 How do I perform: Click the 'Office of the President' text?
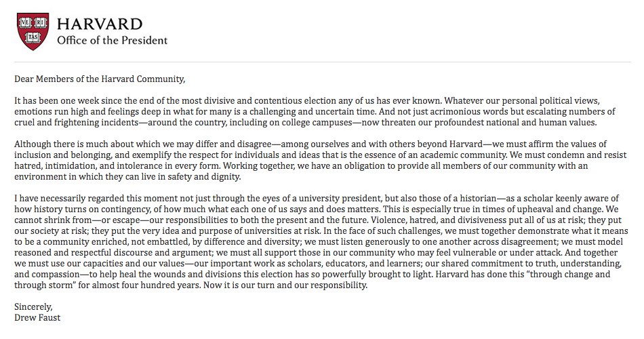point(112,39)
